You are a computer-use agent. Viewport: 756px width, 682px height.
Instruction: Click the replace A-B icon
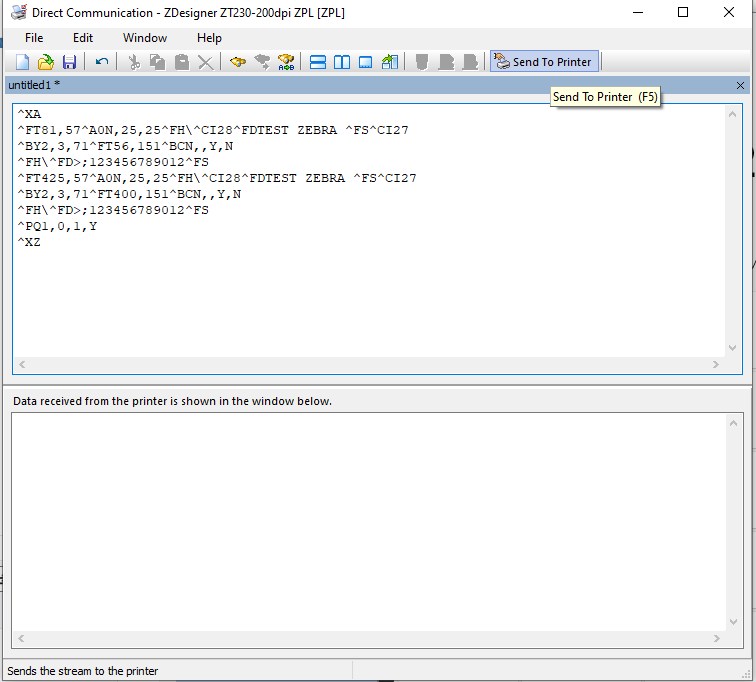286,62
